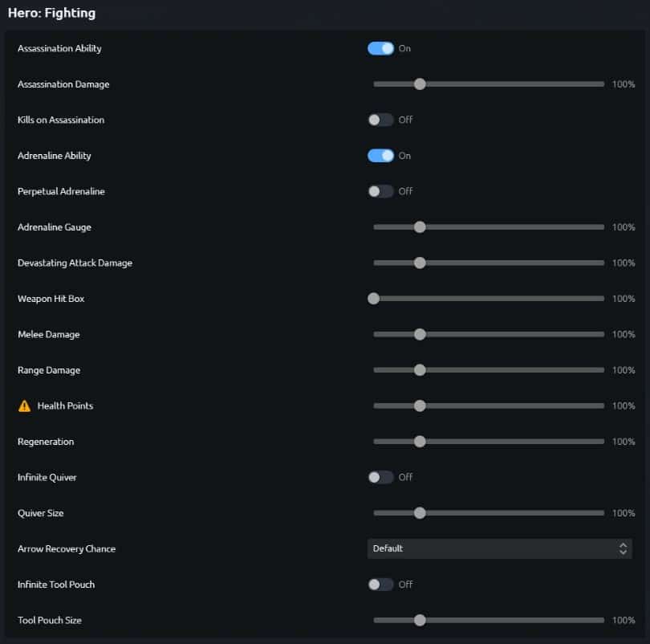650x644 pixels.
Task: Switch on Infinite Tool Pouch
Action: pyautogui.click(x=380, y=585)
